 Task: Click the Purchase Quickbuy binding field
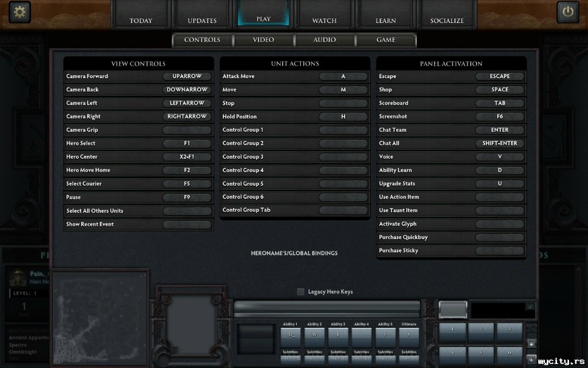(500, 237)
